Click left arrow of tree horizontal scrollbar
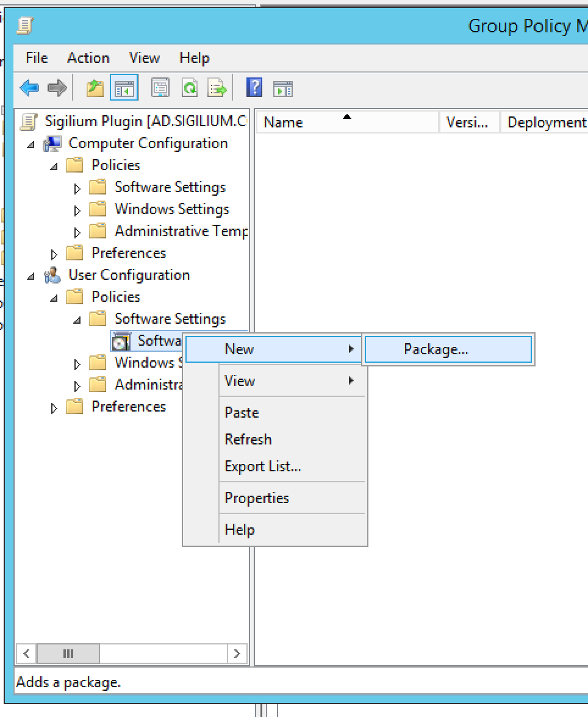Viewport: 588px width, 717px height. [27, 654]
